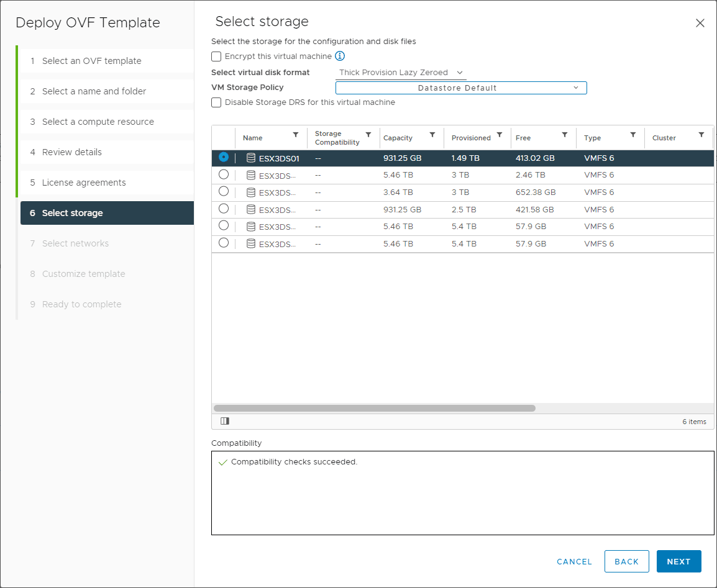The image size is (717, 588).
Task: Open the Provisioned column filter dropdown
Action: tap(499, 134)
